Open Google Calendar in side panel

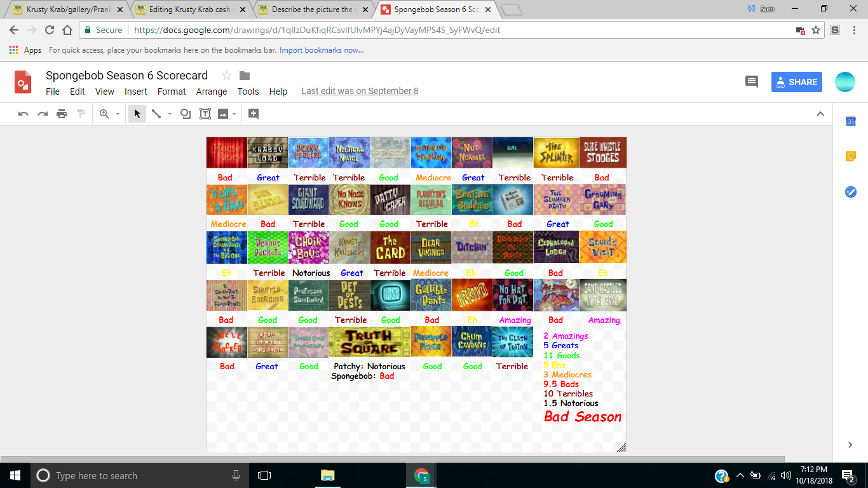(850, 121)
